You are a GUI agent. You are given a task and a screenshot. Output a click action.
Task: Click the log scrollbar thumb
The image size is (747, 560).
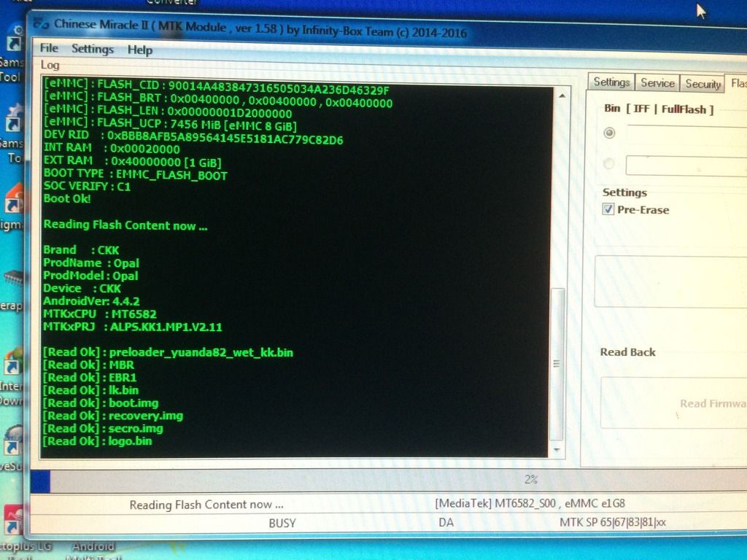pos(557,365)
